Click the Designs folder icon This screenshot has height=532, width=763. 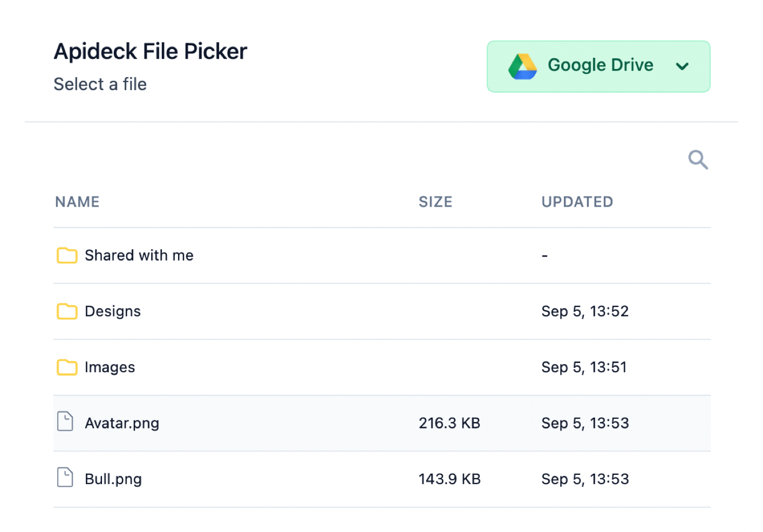click(67, 311)
